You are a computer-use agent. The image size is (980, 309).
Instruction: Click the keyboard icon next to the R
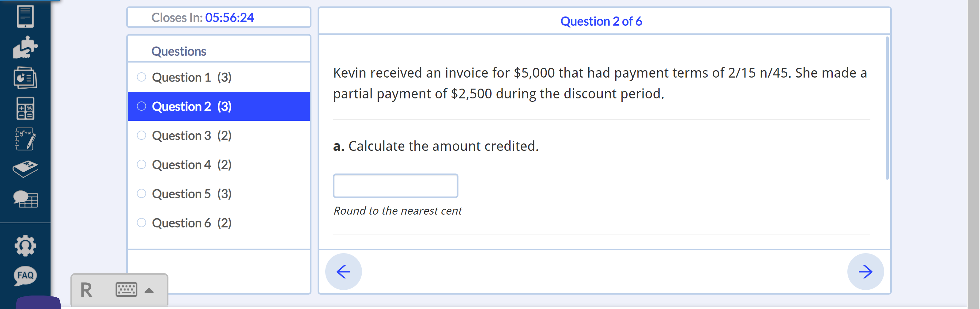pos(127,290)
